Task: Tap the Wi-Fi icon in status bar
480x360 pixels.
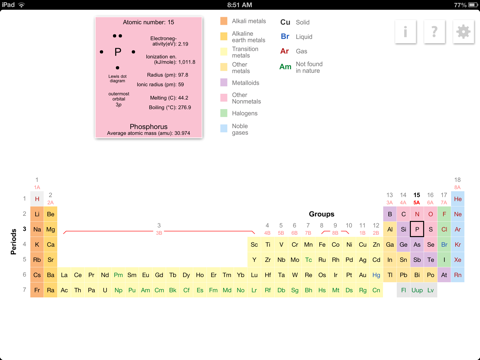Action: pyautogui.click(x=22, y=5)
